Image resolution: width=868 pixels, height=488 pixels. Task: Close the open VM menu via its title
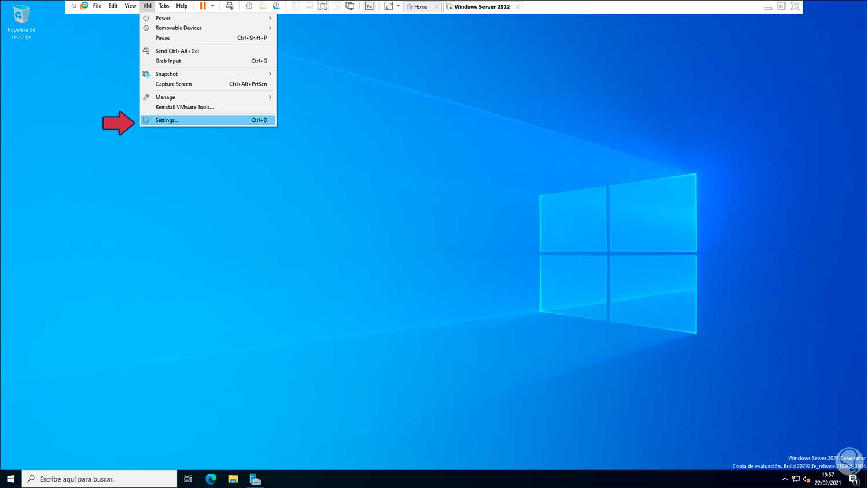(x=148, y=6)
